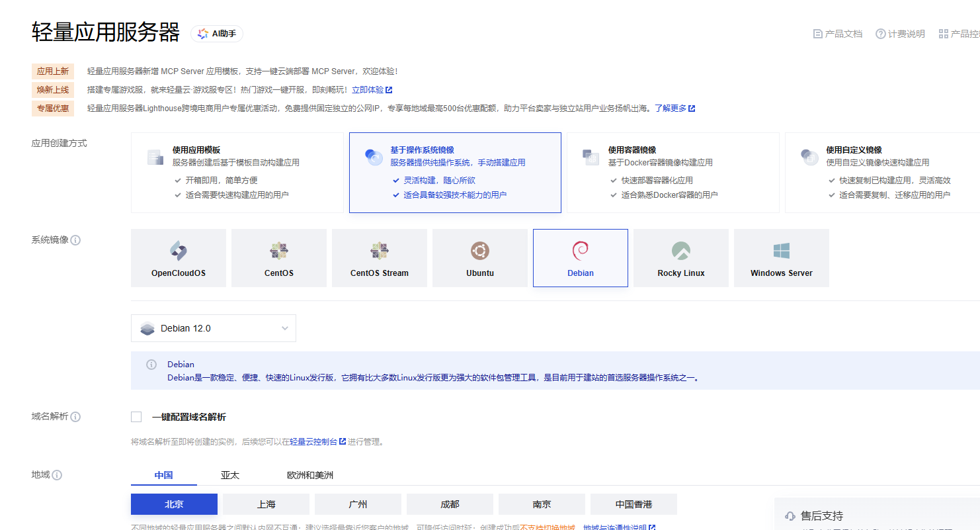
Task: Switch to the 中国 region tab
Action: coord(164,476)
